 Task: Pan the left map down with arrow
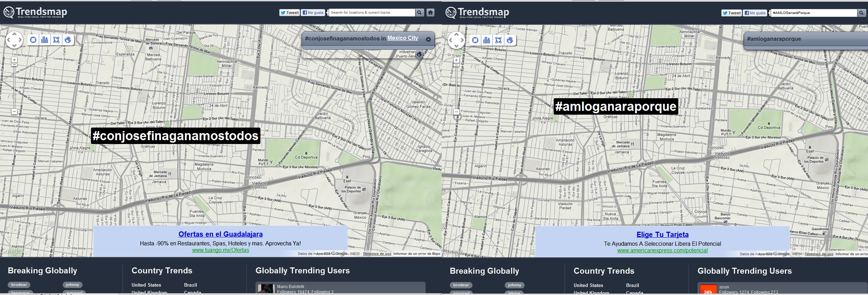click(14, 46)
